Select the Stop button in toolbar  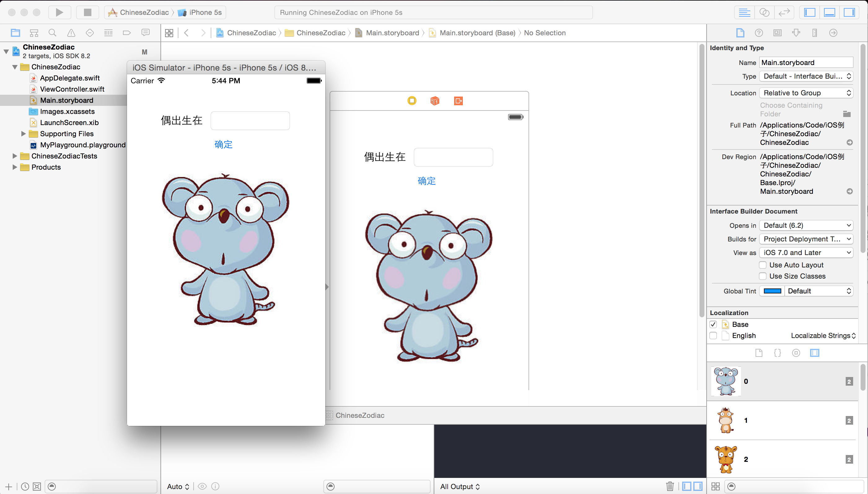click(87, 12)
